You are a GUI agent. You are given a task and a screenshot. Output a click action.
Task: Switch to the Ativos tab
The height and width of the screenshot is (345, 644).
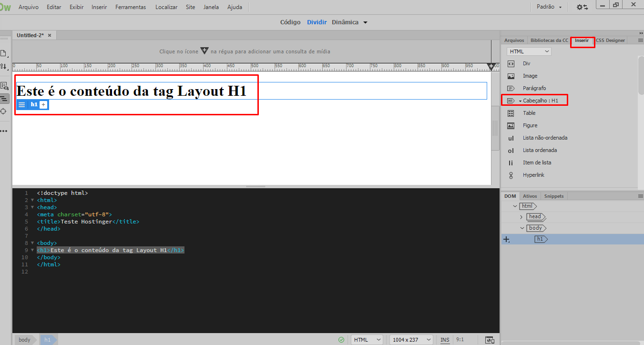tap(530, 196)
